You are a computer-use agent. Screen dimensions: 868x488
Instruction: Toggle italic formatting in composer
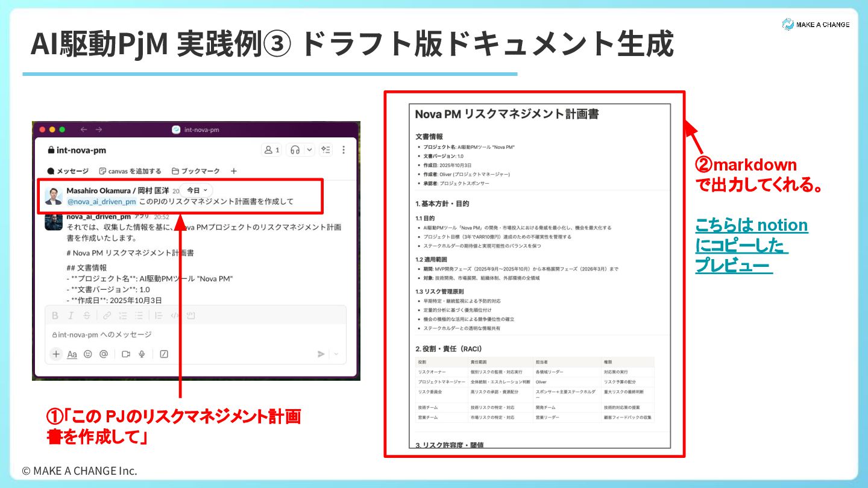(71, 315)
